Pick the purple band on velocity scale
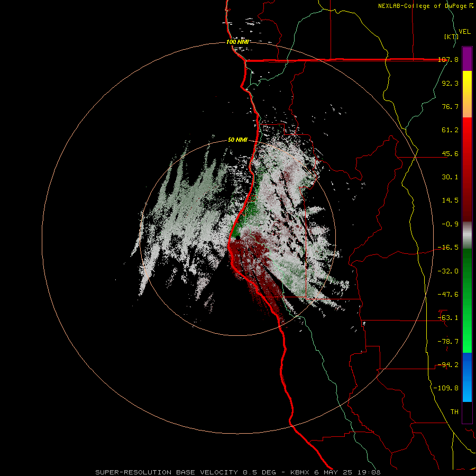The width and height of the screenshot is (476, 476). point(467,59)
